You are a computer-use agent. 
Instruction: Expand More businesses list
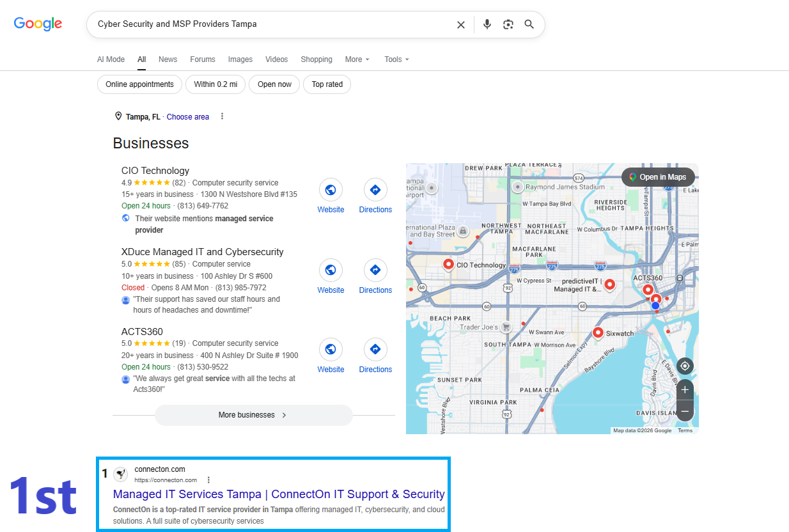click(253, 415)
